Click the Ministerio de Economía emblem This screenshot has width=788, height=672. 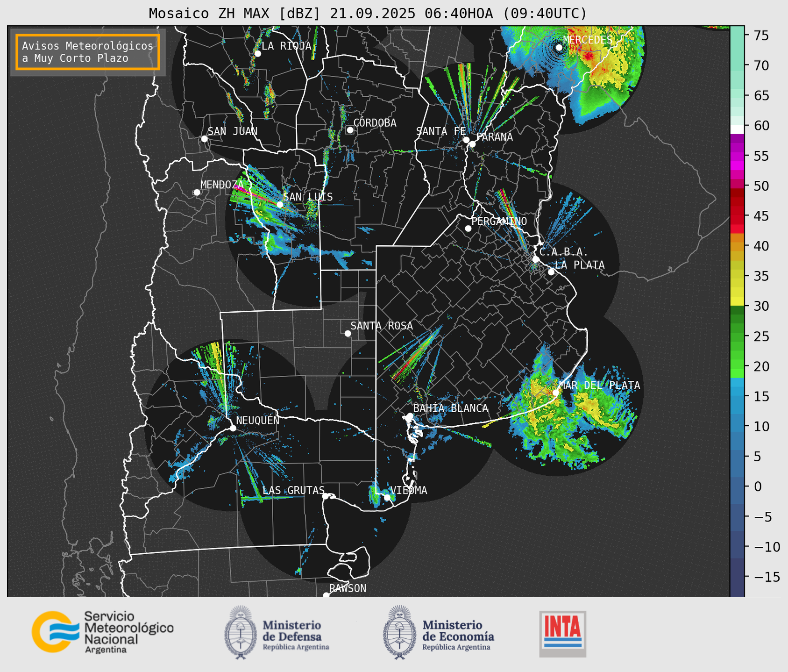(x=399, y=632)
